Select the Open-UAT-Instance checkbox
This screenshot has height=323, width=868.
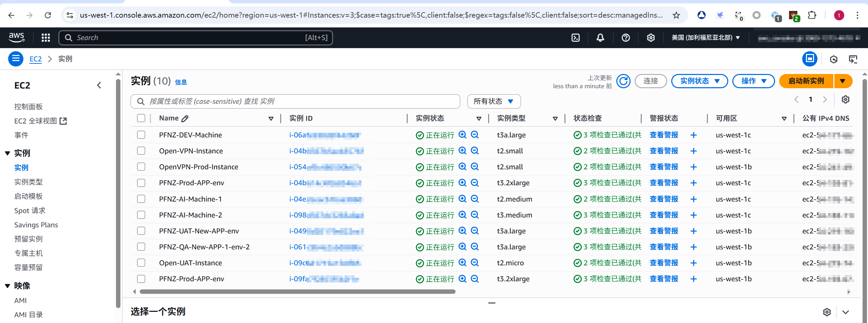(x=141, y=263)
